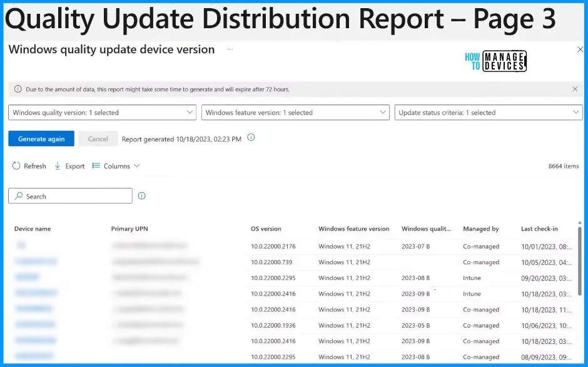Click the Refresh icon button
Viewport: 588px width, 367px height.
point(16,166)
